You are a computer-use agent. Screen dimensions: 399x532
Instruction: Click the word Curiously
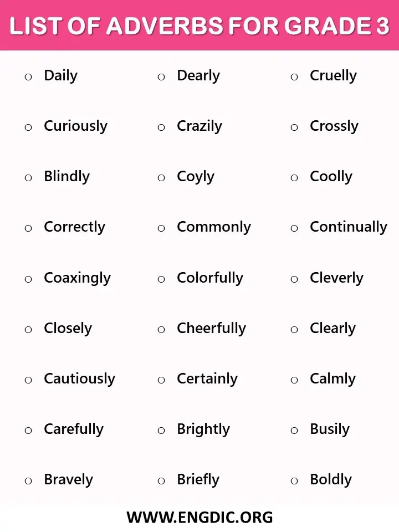click(x=75, y=126)
